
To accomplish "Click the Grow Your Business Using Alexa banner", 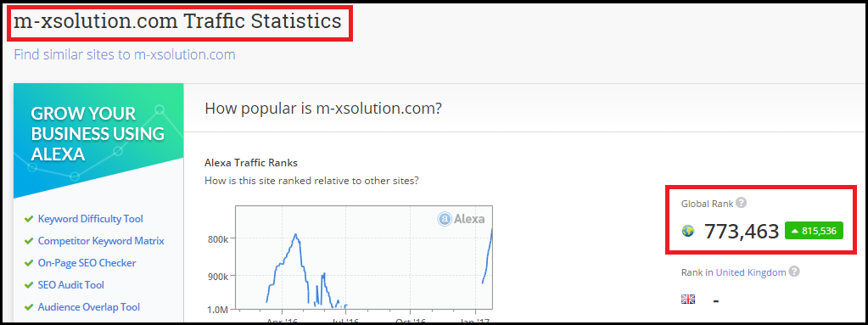I will [x=98, y=141].
